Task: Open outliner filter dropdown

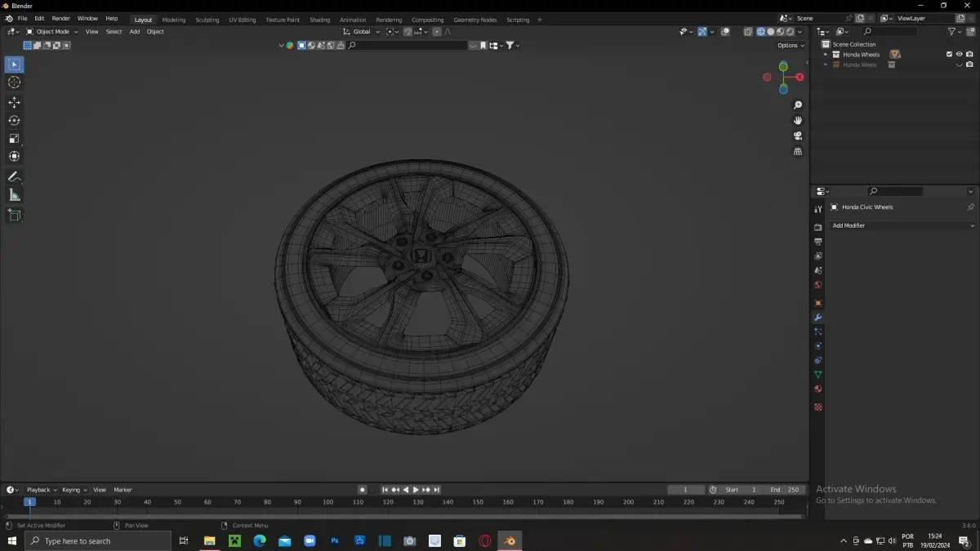Action: [x=954, y=32]
